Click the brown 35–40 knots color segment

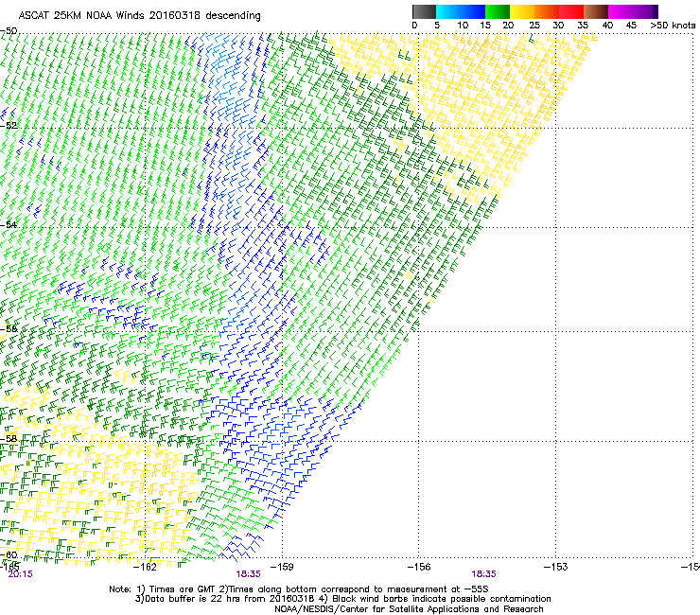pyautogui.click(x=596, y=11)
